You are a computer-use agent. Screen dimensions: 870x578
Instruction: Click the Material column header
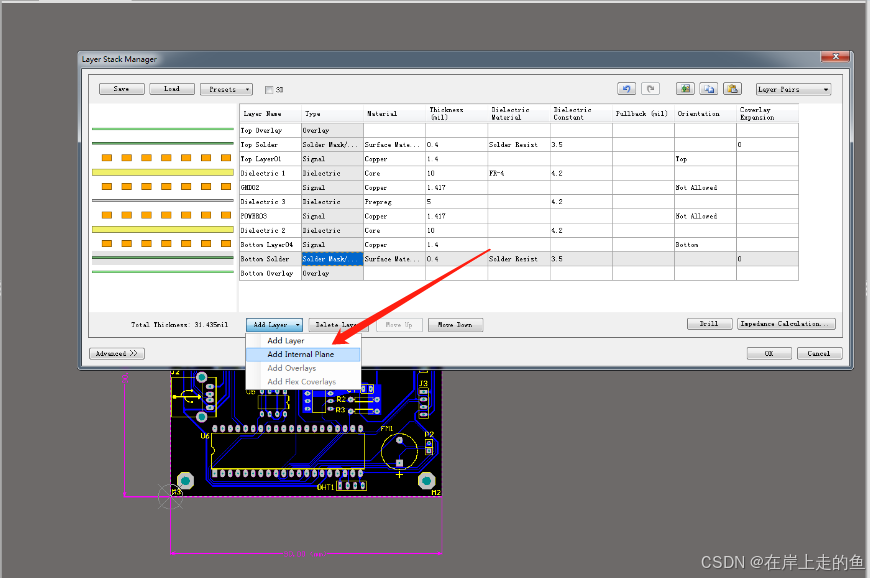tap(394, 114)
